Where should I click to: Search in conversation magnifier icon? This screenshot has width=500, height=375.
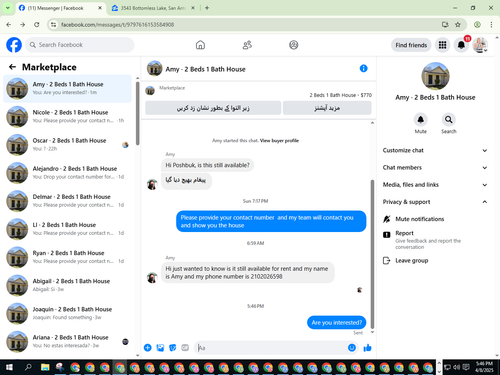coord(449,119)
